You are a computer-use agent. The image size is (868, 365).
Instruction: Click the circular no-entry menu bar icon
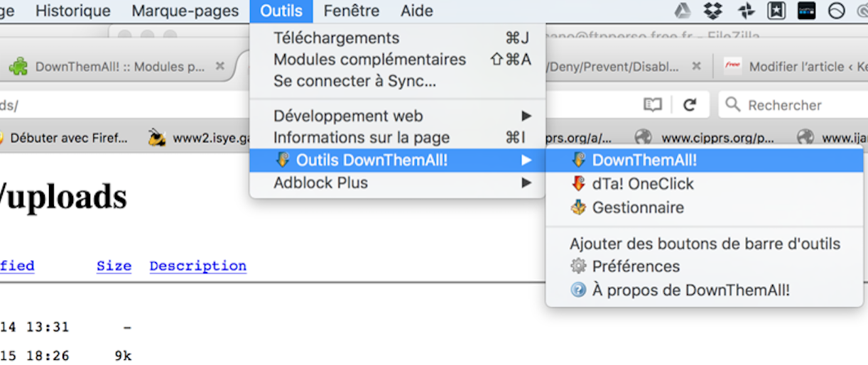[x=837, y=11]
